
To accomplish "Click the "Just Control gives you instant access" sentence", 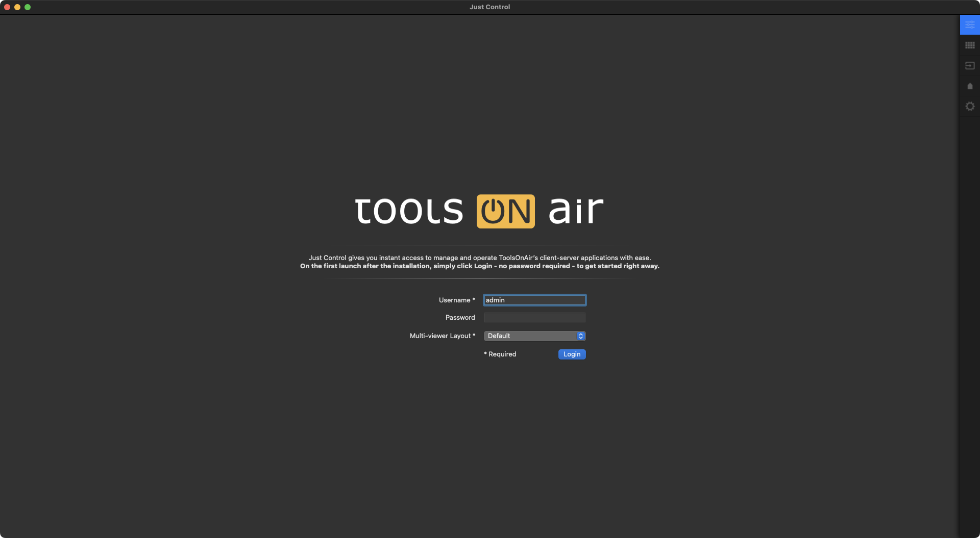I will [480, 258].
